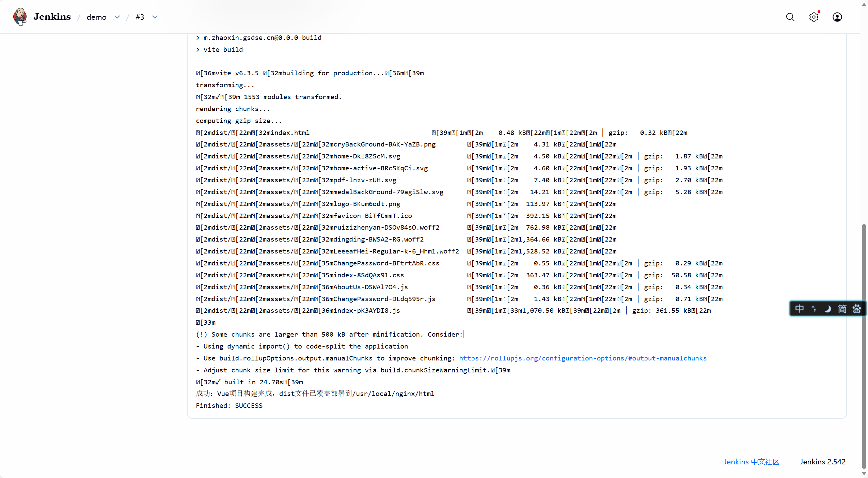Expand the #3 build breadcrumb chevron
This screenshot has width=868, height=478.
pos(155,17)
